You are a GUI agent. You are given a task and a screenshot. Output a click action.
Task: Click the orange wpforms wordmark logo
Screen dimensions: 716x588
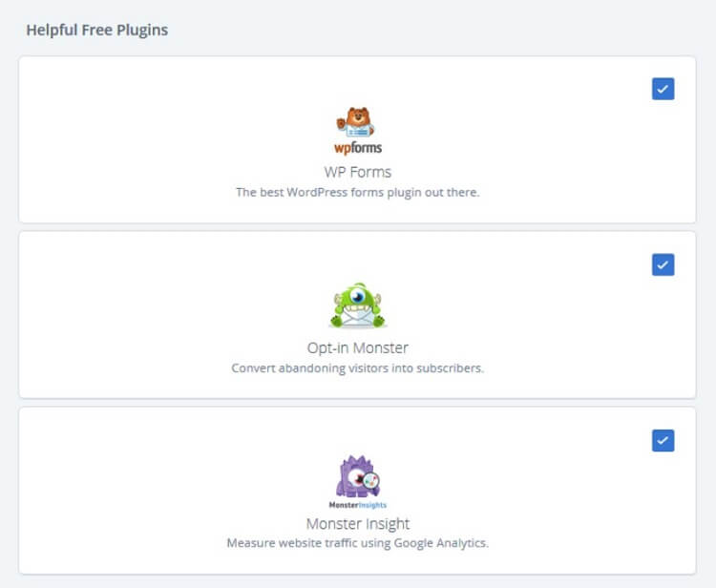click(x=358, y=148)
